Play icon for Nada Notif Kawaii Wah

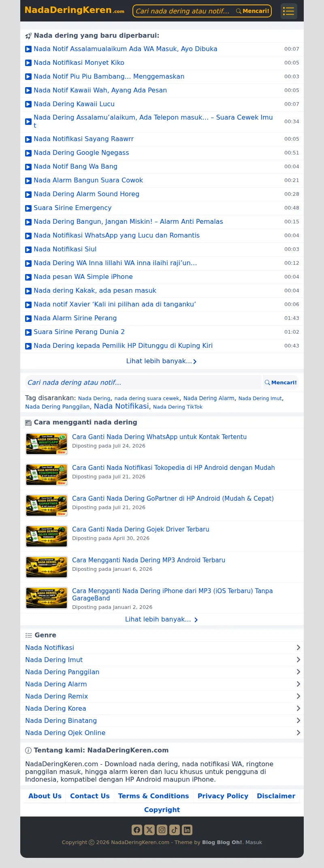(x=28, y=90)
